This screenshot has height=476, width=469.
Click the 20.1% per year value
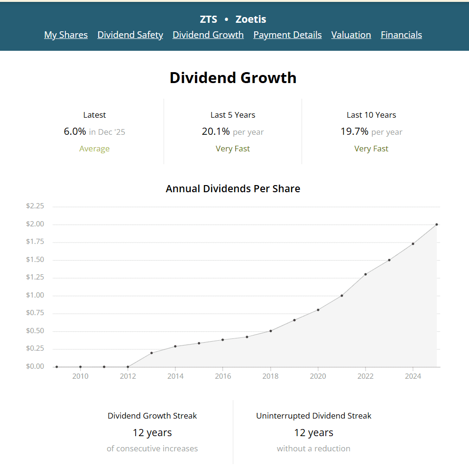233,132
